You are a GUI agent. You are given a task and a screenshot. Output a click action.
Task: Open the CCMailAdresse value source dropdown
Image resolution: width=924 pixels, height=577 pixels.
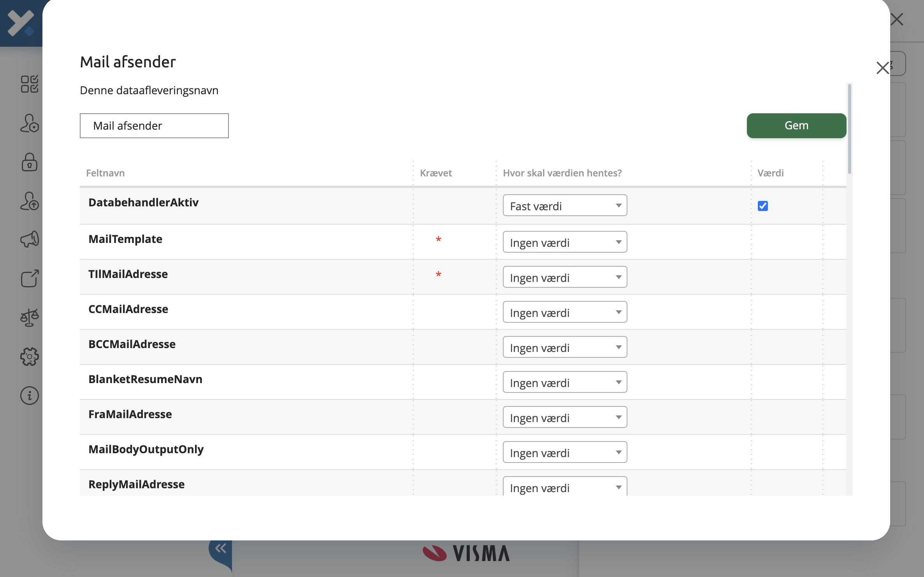565,312
